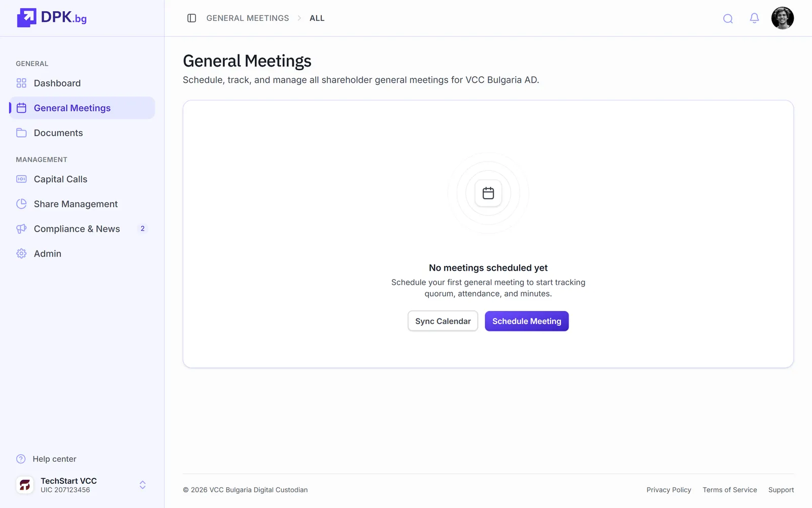Image resolution: width=812 pixels, height=508 pixels.
Task: Click the Documents folder icon
Action: (x=21, y=133)
